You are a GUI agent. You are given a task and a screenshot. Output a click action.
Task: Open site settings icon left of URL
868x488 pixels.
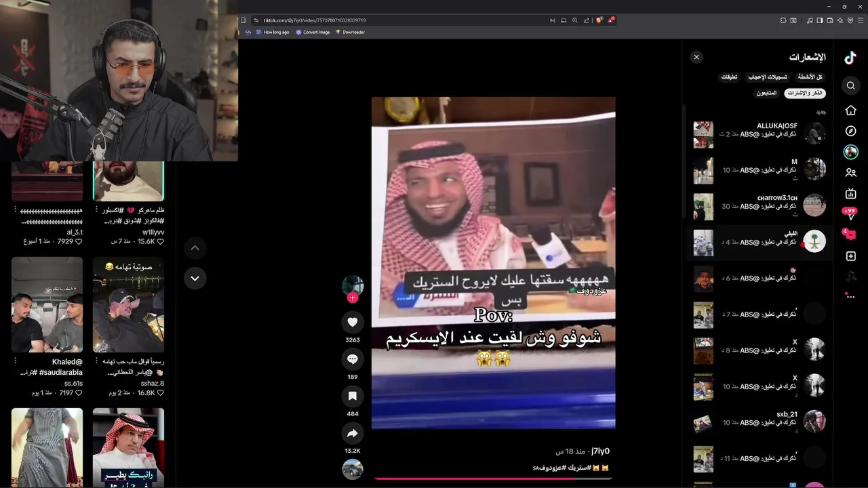coord(256,20)
